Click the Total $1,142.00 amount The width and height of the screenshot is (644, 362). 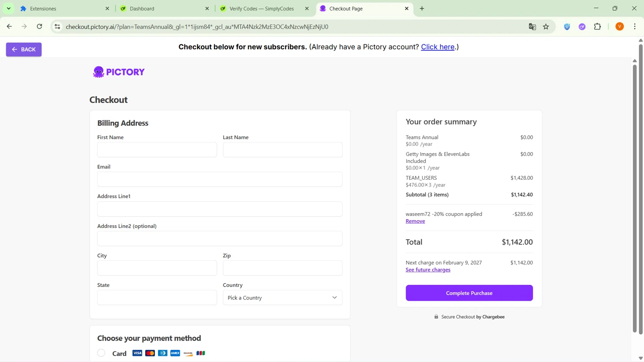[x=517, y=242]
